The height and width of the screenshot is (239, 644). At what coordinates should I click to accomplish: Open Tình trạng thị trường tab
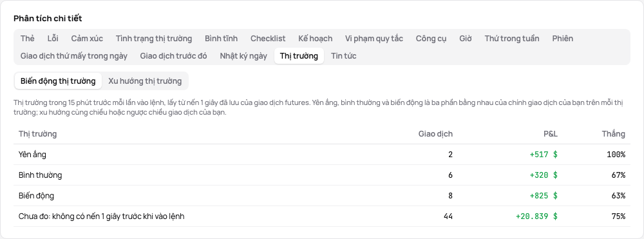click(x=154, y=39)
